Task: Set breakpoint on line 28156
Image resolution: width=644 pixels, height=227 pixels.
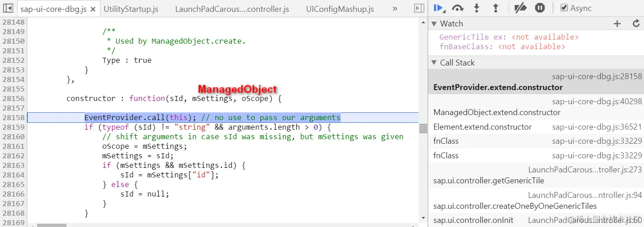Action: (x=13, y=98)
